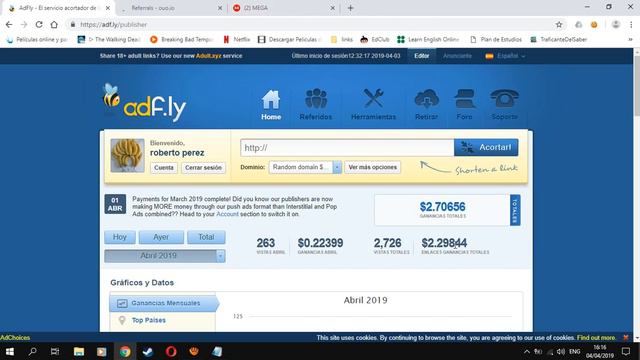The height and width of the screenshot is (360, 640).
Task: Show Total stats button
Action: point(206,237)
